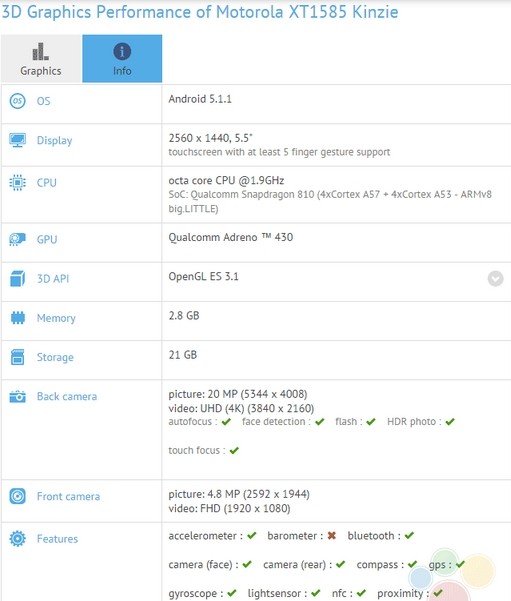
Task: Click the Qualcomm Adreno 430 text
Action: (231, 237)
